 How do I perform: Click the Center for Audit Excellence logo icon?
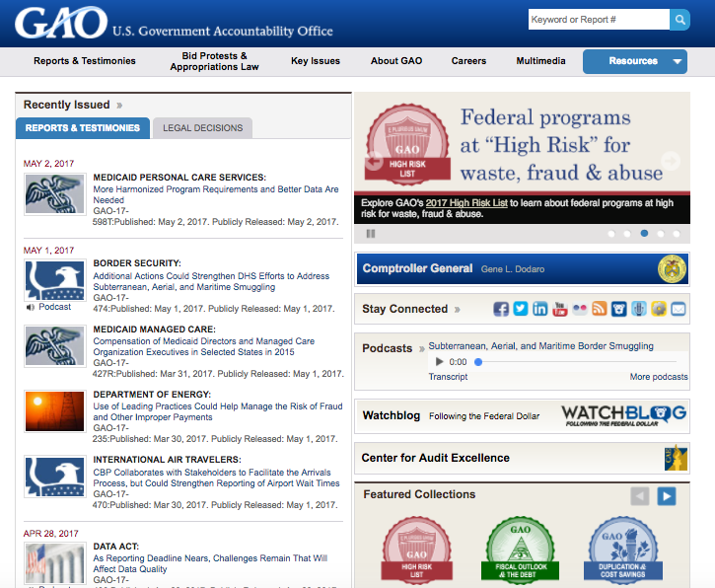coord(676,458)
